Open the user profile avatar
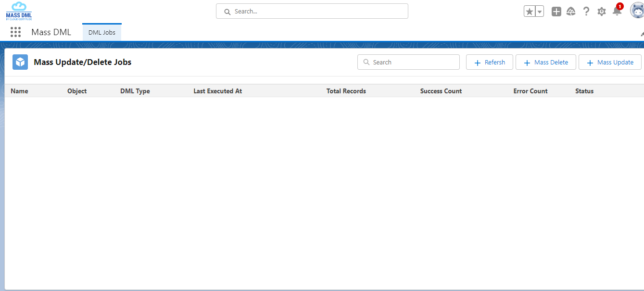Screen dimensions: 644x291 coord(637,11)
